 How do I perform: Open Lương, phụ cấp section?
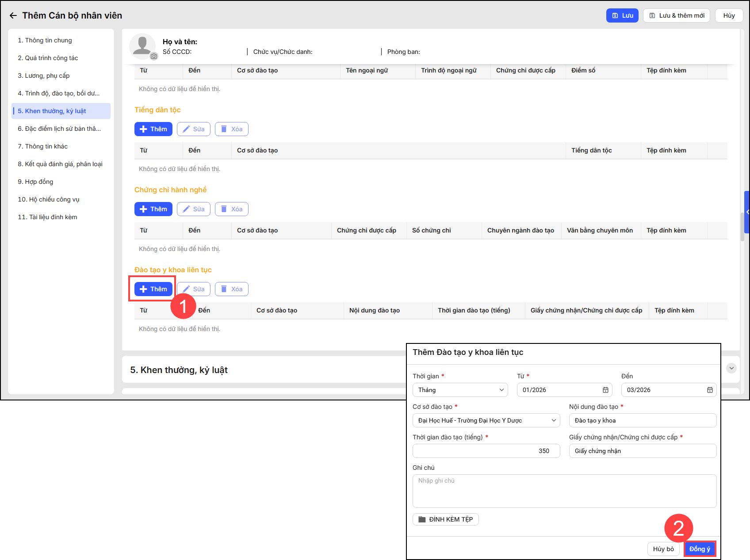coord(43,76)
